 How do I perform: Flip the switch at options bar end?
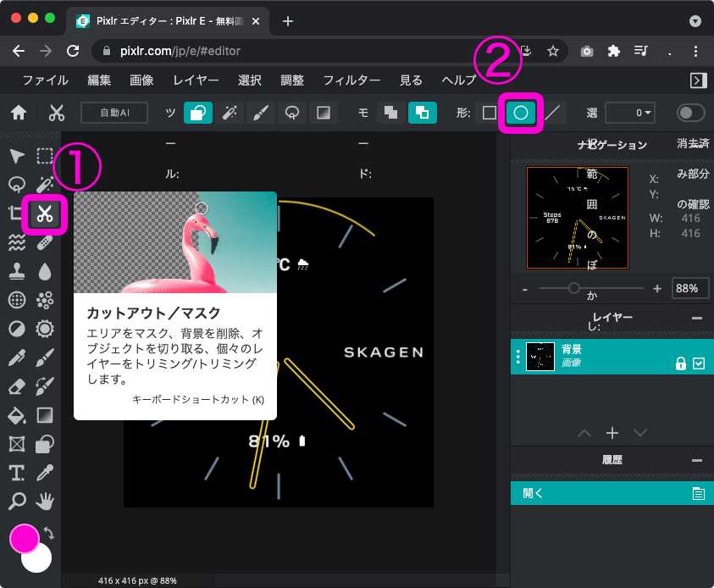click(x=691, y=113)
